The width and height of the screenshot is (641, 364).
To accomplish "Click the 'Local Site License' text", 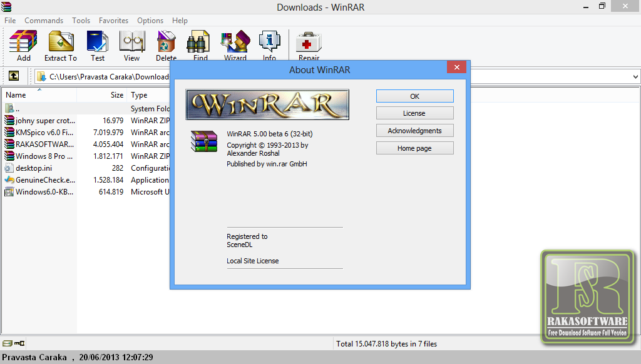I will (x=253, y=261).
